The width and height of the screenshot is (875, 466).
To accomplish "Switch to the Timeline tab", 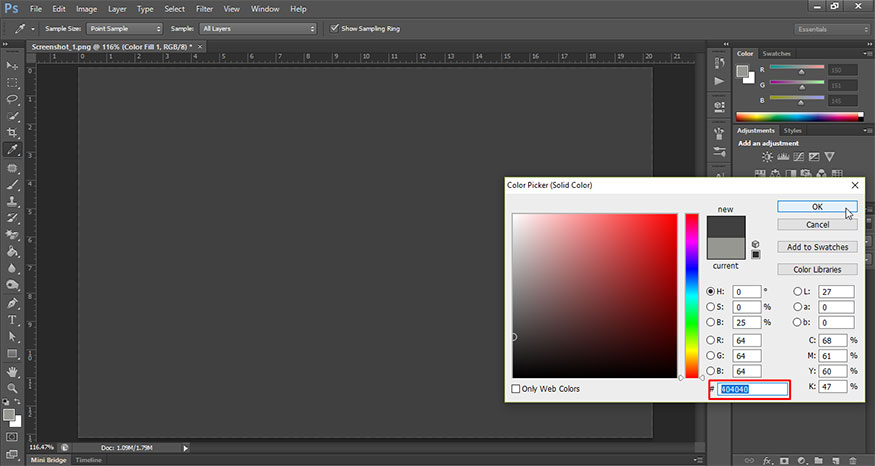I will point(89,460).
